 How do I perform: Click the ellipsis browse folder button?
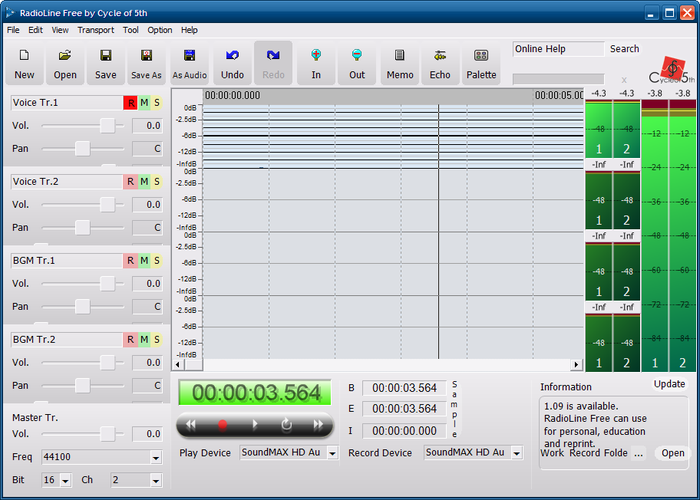pyautogui.click(x=639, y=453)
